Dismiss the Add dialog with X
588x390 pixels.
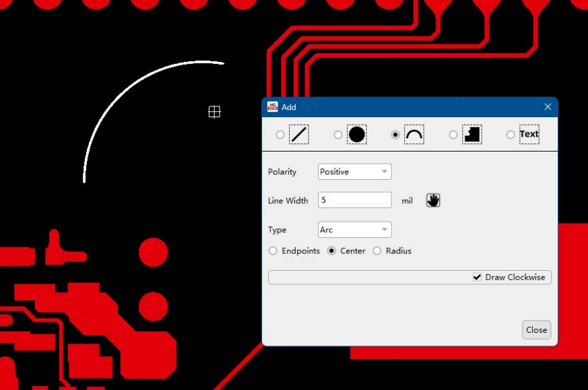tap(548, 107)
